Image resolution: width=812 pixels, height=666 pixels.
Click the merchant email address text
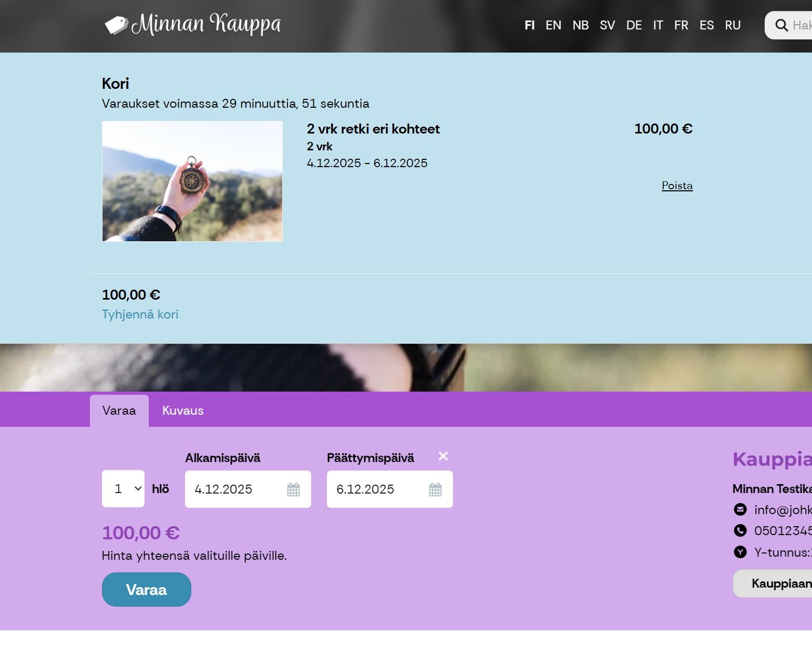[783, 510]
